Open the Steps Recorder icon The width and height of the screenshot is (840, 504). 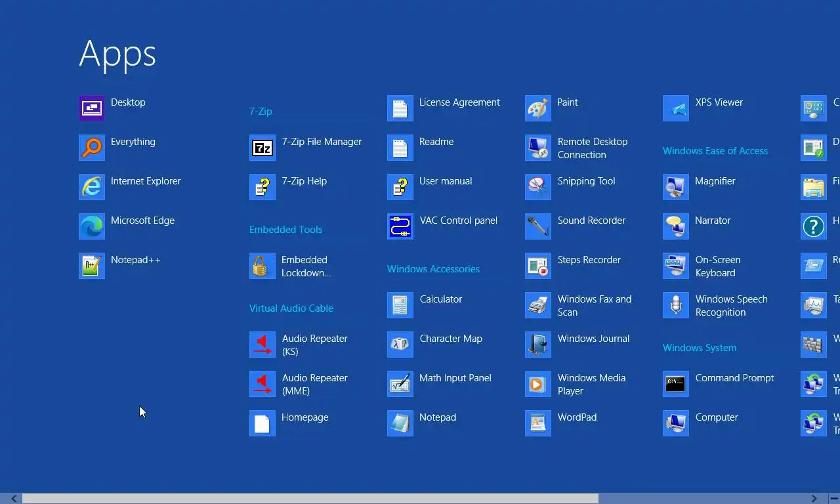[x=538, y=266]
